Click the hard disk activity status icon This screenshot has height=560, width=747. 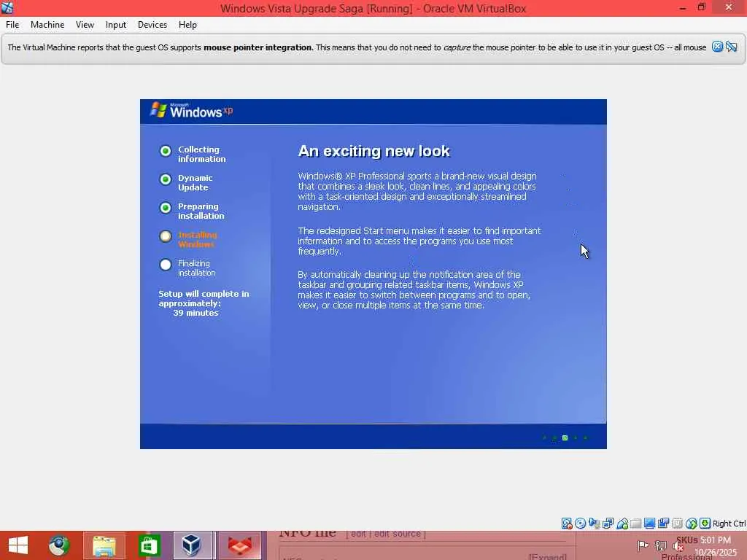coord(566,524)
